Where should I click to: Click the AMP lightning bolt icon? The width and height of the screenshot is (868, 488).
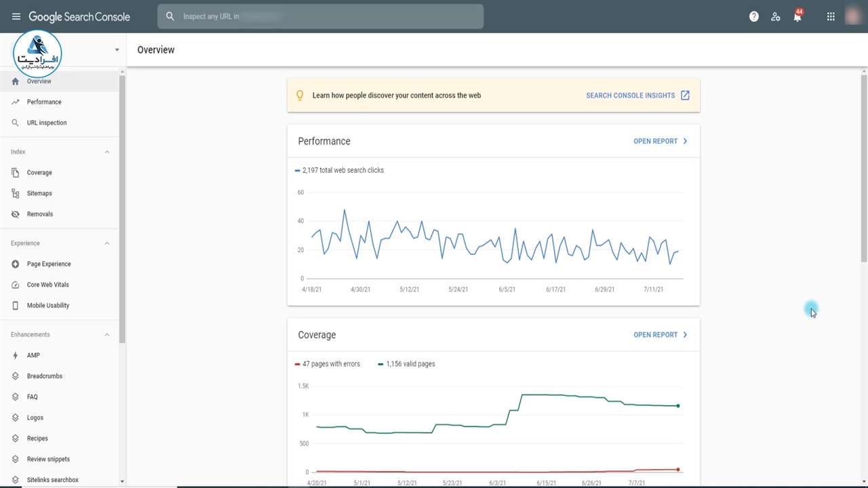16,355
